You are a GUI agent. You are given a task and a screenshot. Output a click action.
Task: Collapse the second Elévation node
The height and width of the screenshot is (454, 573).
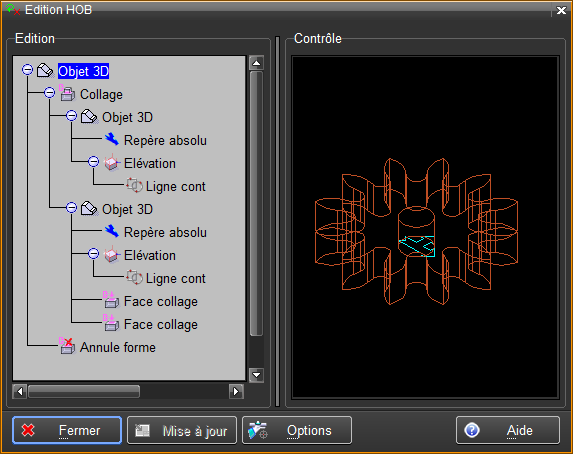click(94, 254)
